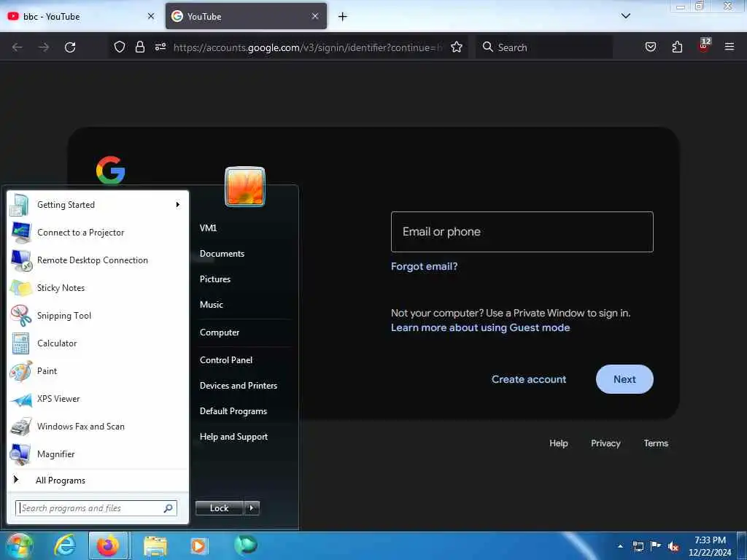747x560 pixels.
Task: Open Default Programs
Action: tap(233, 411)
